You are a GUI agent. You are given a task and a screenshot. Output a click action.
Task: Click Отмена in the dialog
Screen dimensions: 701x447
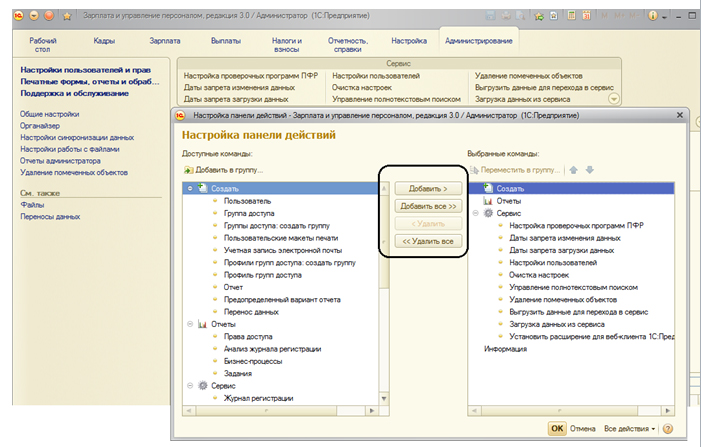[583, 429]
